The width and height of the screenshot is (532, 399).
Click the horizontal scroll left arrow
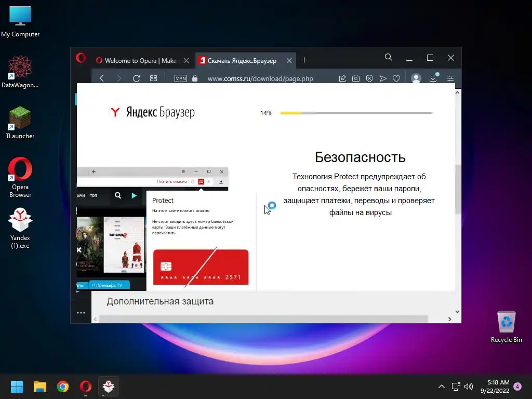click(x=96, y=319)
